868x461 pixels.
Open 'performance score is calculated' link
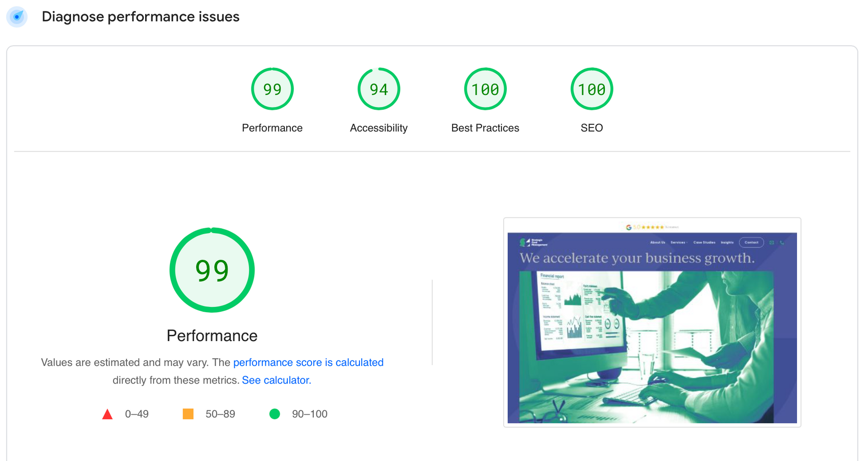tap(308, 362)
